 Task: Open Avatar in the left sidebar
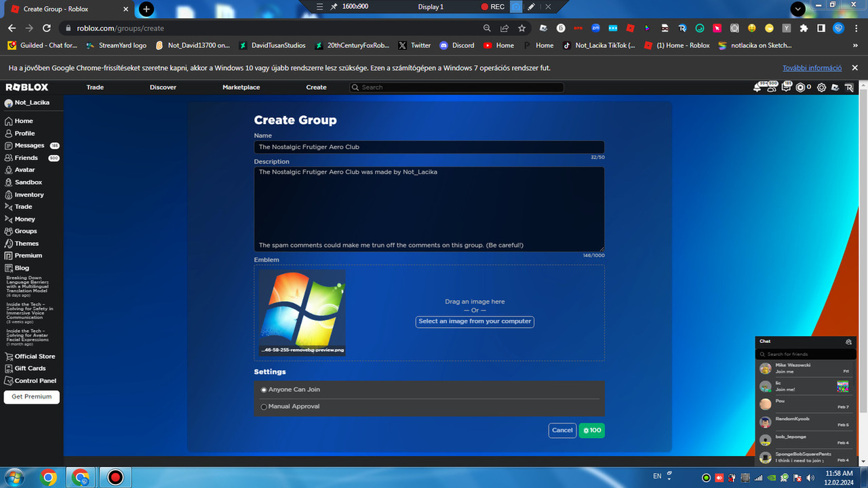[x=20, y=169]
